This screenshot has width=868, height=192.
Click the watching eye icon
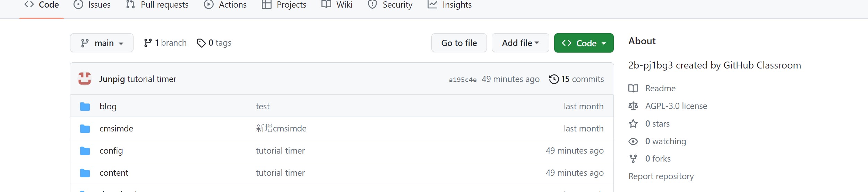[x=633, y=141]
